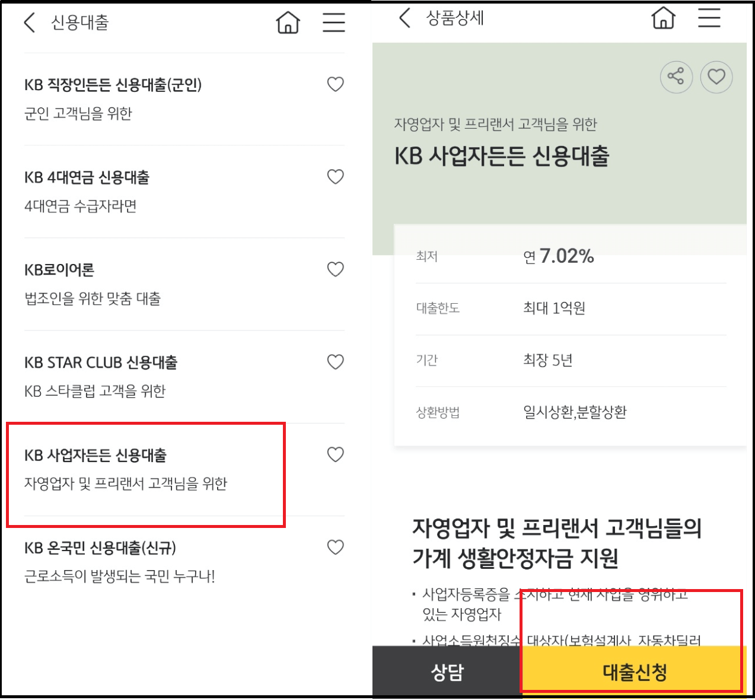Open the KB 사업자든든 신용대출 list item
The width and height of the screenshot is (755, 700).
click(148, 469)
